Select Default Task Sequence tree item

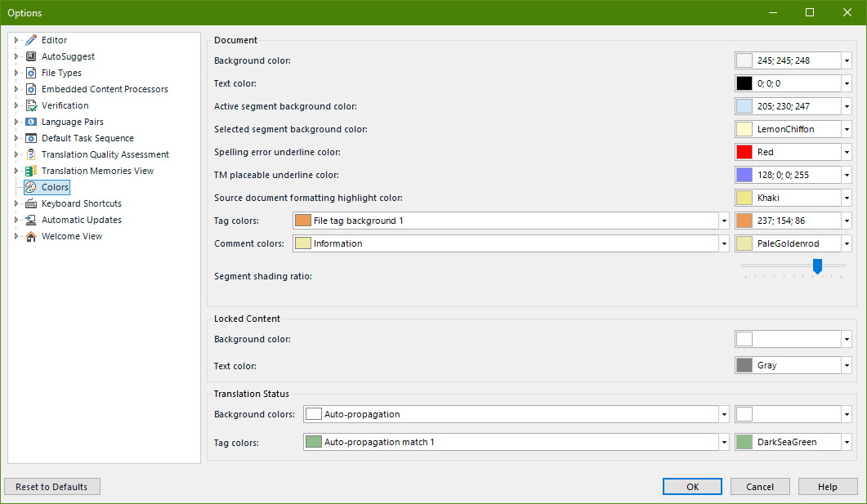click(x=87, y=138)
